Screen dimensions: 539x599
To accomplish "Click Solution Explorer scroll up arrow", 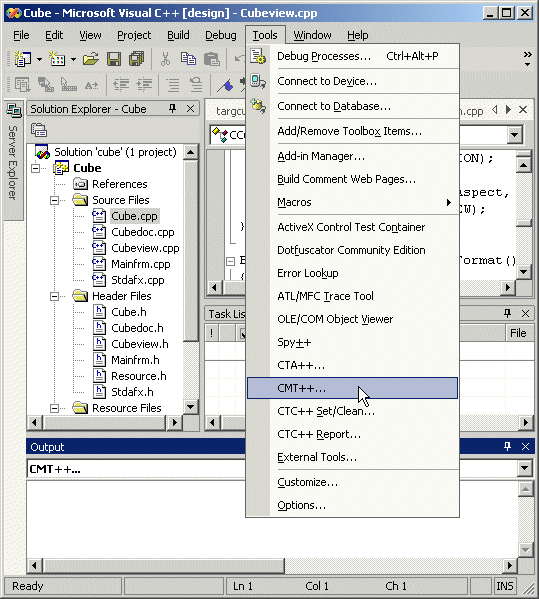I will pyautogui.click(x=190, y=152).
